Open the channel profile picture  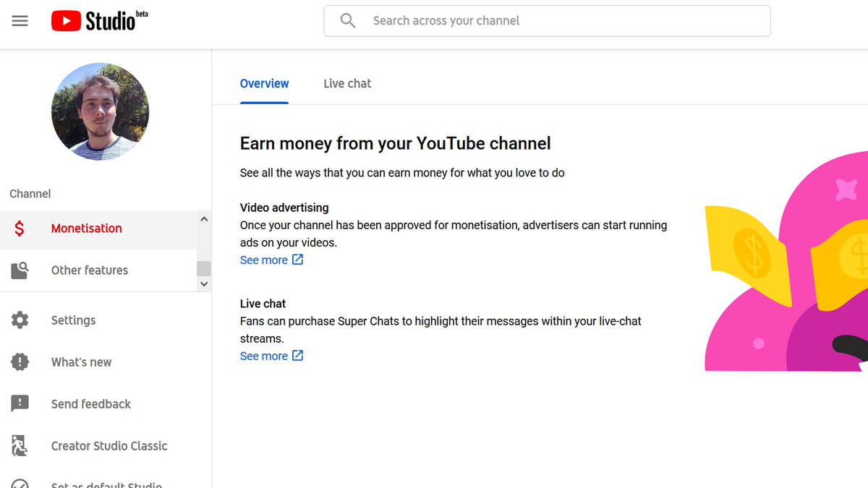[x=100, y=111]
